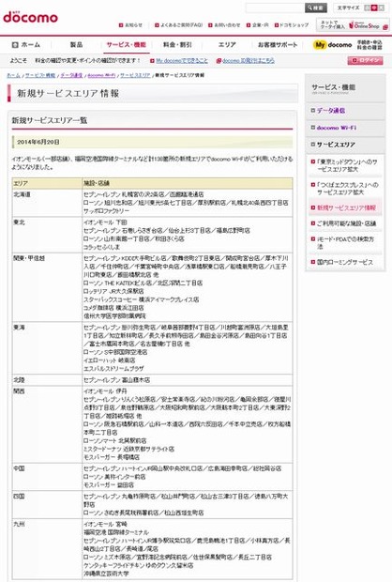Open データ通信 in the sidebar
This screenshot has height=582, width=392.
tap(331, 111)
